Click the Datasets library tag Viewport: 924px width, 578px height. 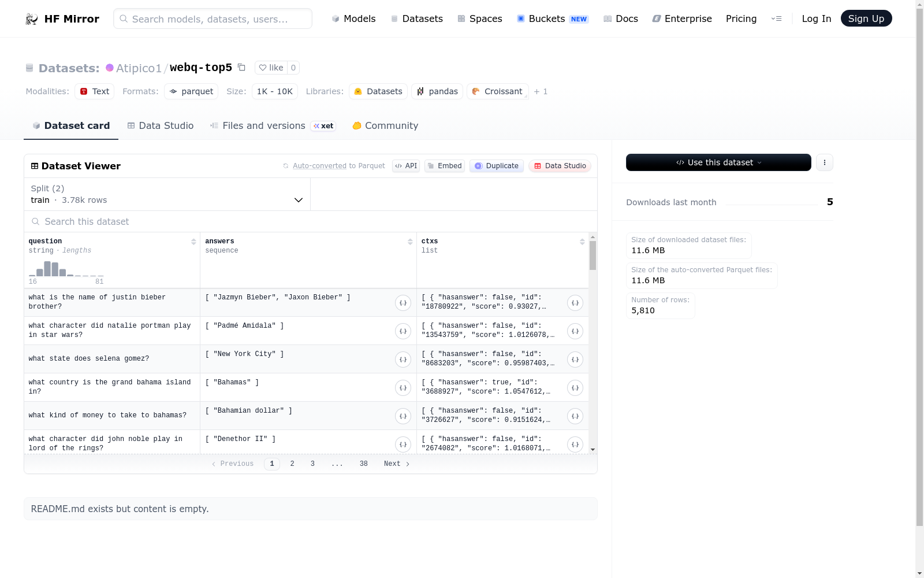click(378, 91)
